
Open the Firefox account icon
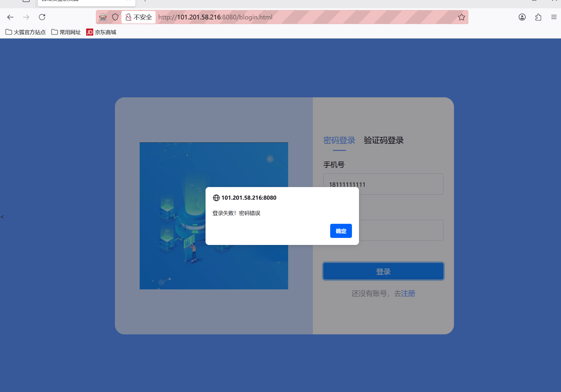click(x=522, y=17)
